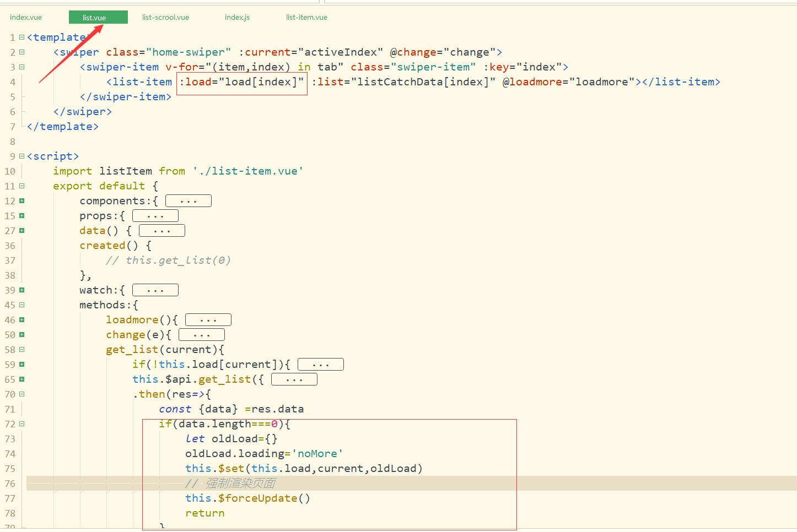The height and width of the screenshot is (532, 797).
Task: Click the 强制渲染页面 comment line
Action: tap(230, 484)
